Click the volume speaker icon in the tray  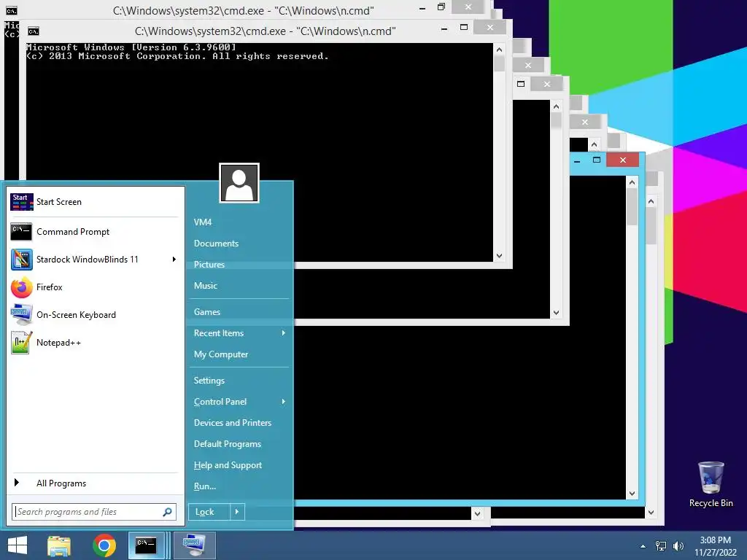678,546
